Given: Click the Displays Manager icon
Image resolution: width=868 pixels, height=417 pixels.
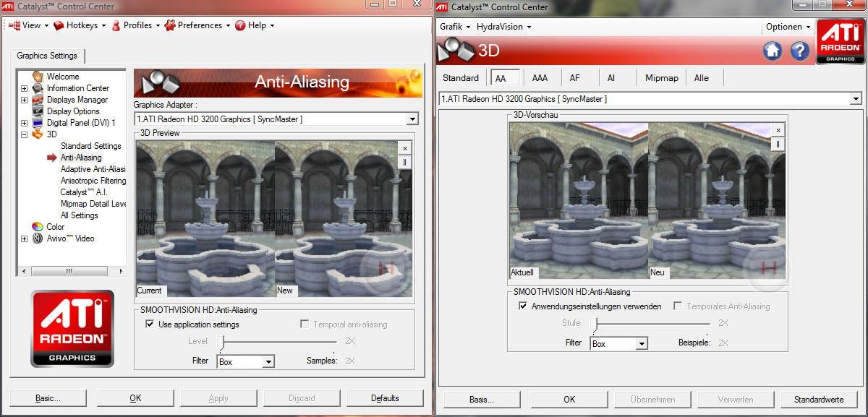Looking at the screenshot, I should (38, 99).
